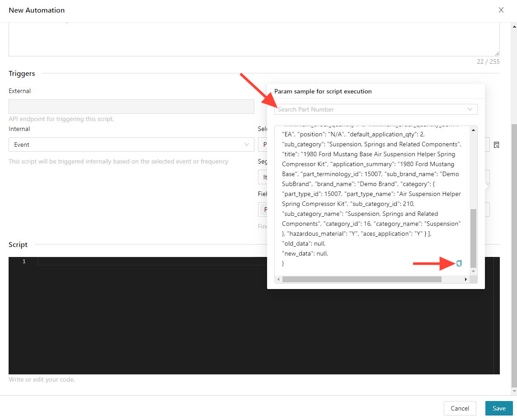Click the Cancel button
This screenshot has width=517, height=420.
460,408
